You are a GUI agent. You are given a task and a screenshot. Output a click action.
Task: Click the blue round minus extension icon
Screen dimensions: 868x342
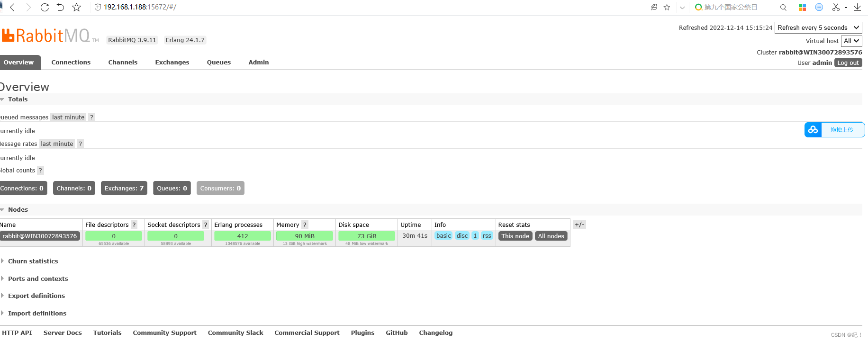[x=819, y=7]
